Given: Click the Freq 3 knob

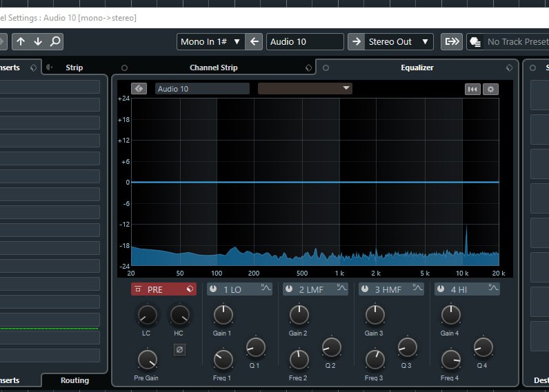Looking at the screenshot, I should (x=375, y=360).
